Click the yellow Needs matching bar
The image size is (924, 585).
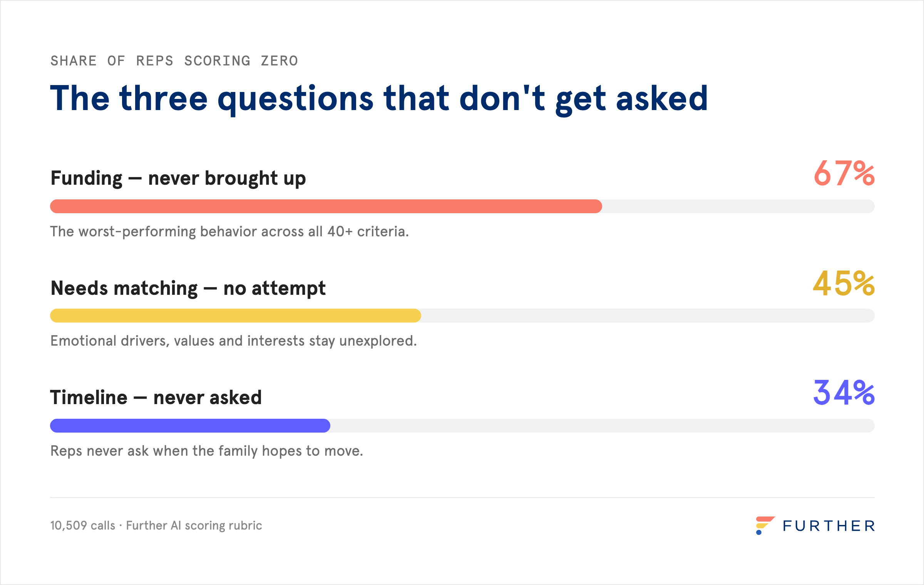(236, 316)
